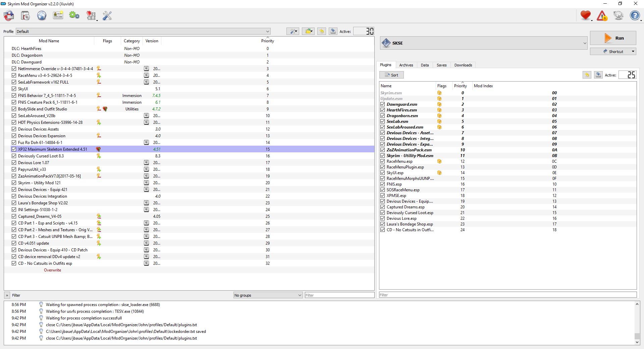Click the log panel scroll down arrow

coord(637,342)
